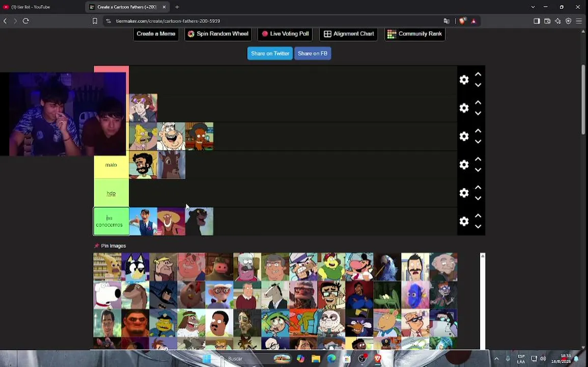Move the top tier row up
Image resolution: width=588 pixels, height=367 pixels.
[x=478, y=74]
